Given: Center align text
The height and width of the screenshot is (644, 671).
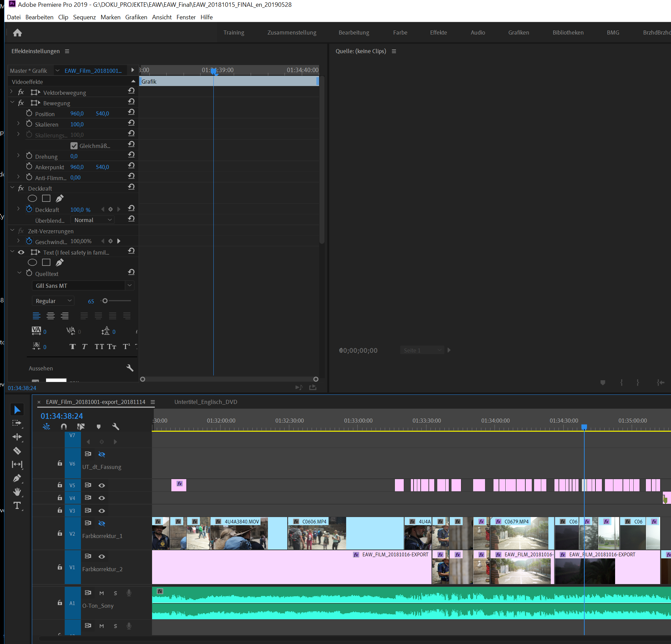Looking at the screenshot, I should click(x=51, y=316).
